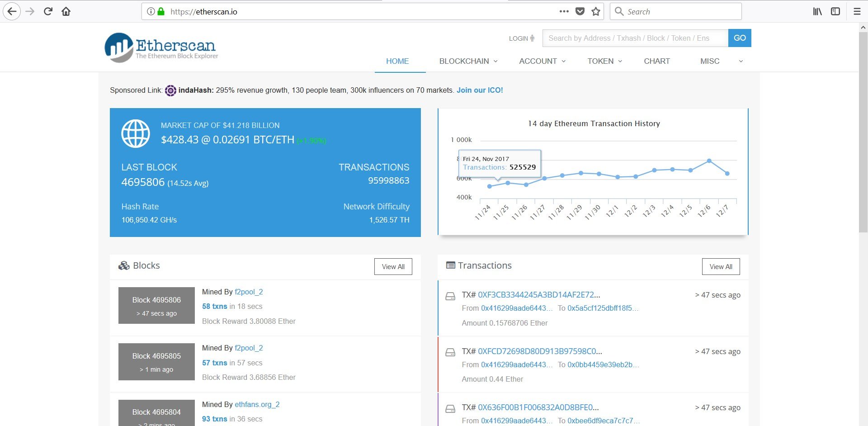Click the 11/24 data point on chart

(489, 186)
